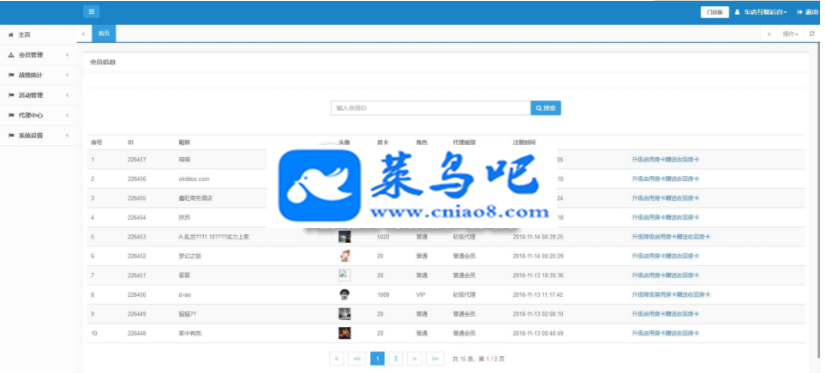This screenshot has height=373, width=825.
Task: Click the nickname 扶苏
Action: pos(184,217)
